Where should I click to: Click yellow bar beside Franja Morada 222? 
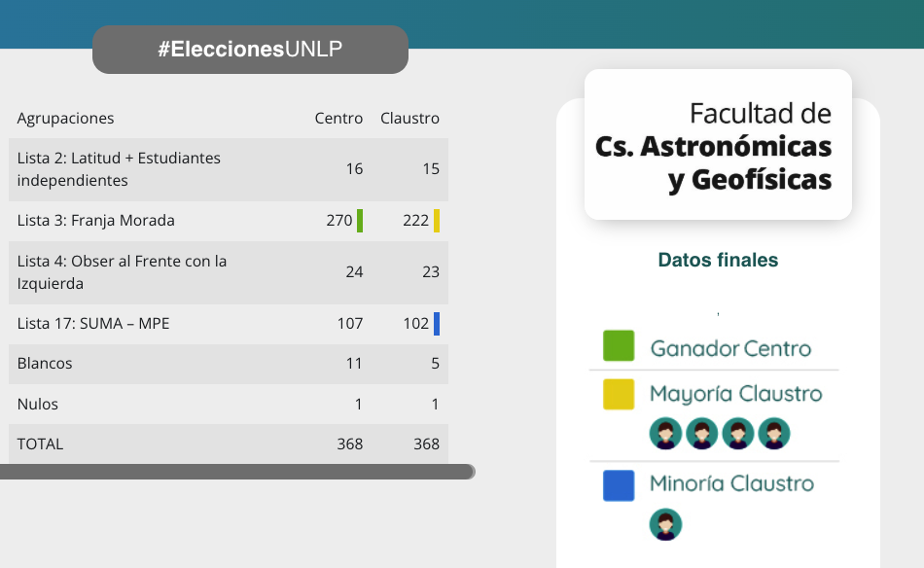pos(437,221)
